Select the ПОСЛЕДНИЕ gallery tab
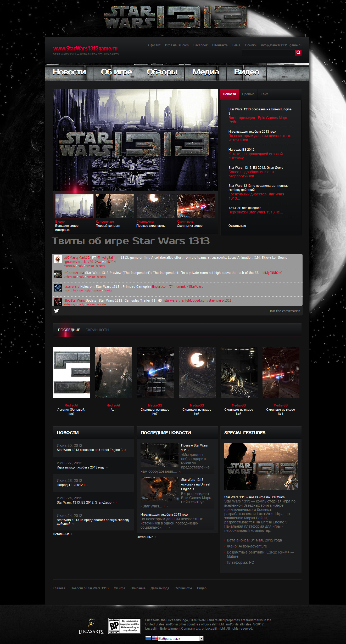Viewport: 346px width, 644px height. [69, 330]
